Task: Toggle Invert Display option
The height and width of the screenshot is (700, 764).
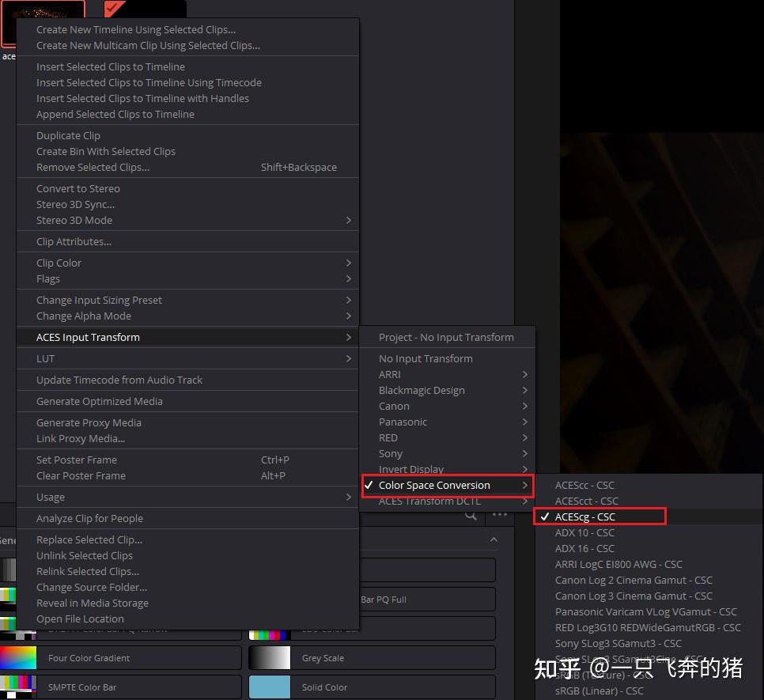Action: [411, 469]
